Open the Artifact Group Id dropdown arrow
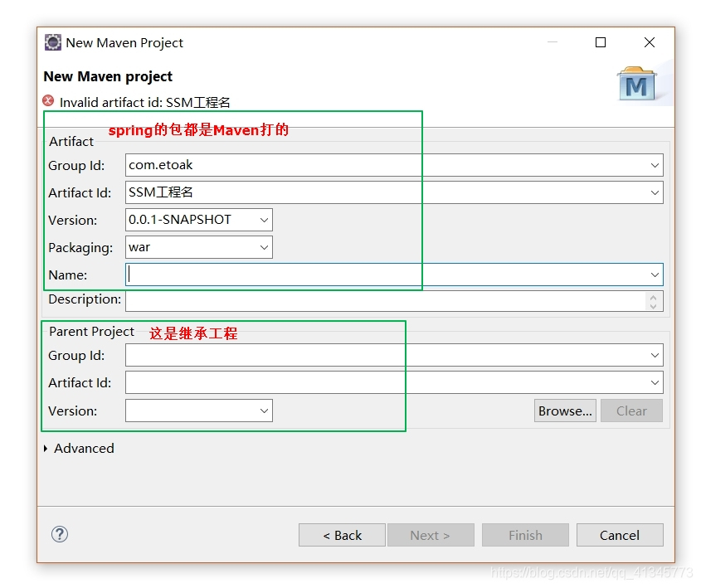Image resolution: width=701 pixels, height=588 pixels. point(655,165)
